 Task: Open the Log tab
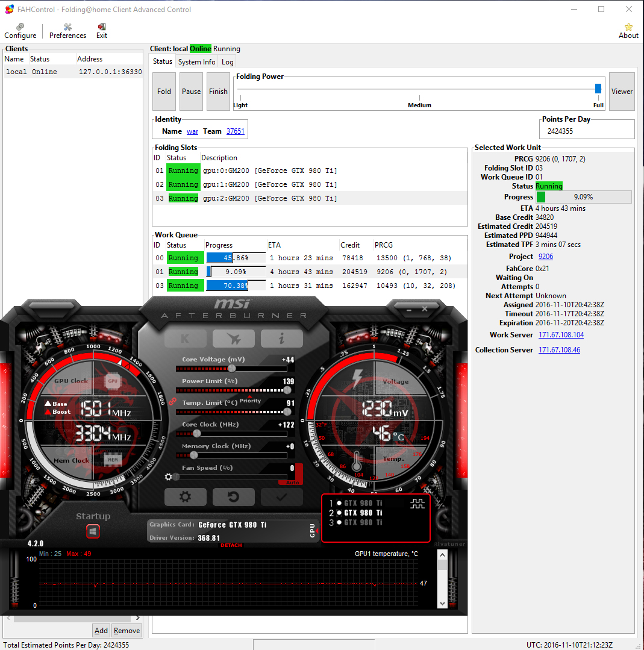pos(227,62)
